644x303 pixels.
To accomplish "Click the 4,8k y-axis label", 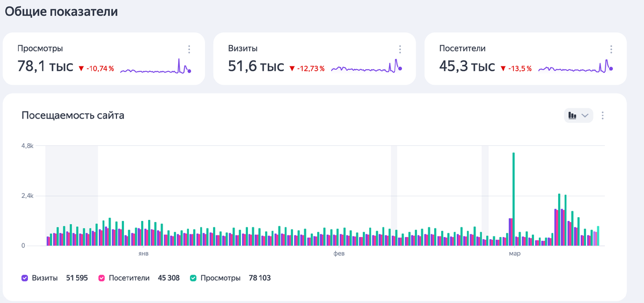I will click(27, 146).
